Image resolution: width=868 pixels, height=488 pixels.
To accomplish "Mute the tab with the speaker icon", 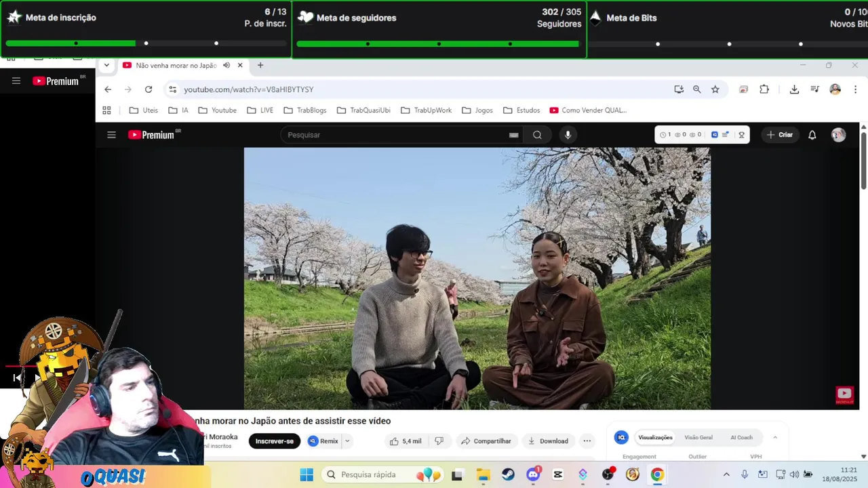I will 226,66.
